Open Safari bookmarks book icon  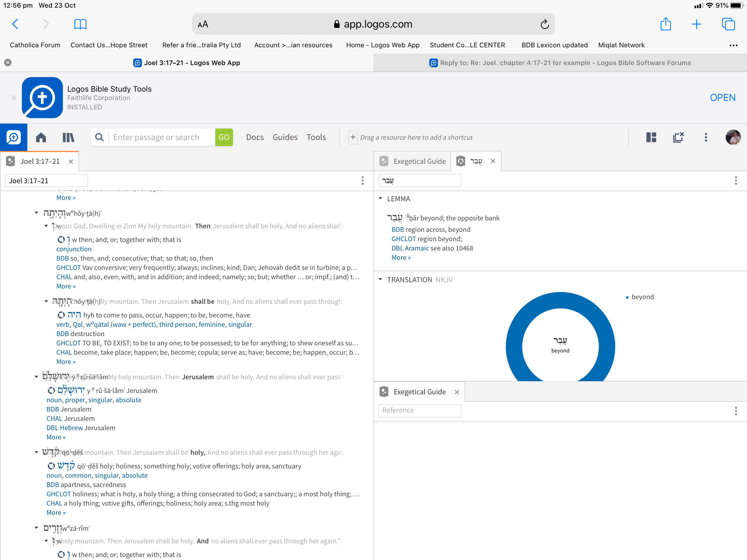pyautogui.click(x=80, y=24)
